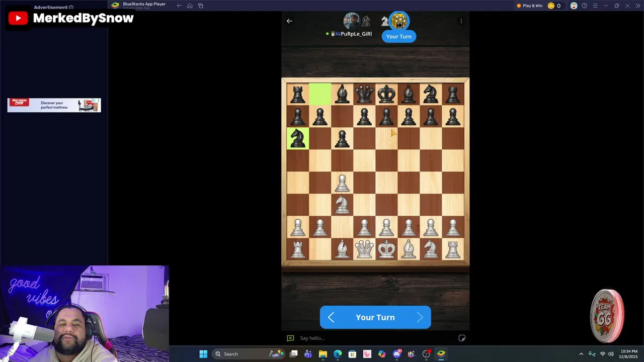
Task: Switch to BlueStacks taskbar icon
Action: (441, 354)
